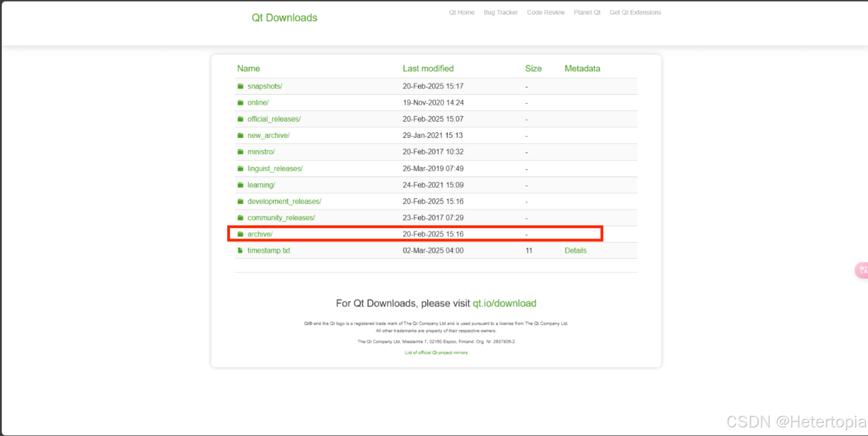Image resolution: width=868 pixels, height=436 pixels.
Task: Open List of official Qt-project mirrors
Action: [x=436, y=352]
